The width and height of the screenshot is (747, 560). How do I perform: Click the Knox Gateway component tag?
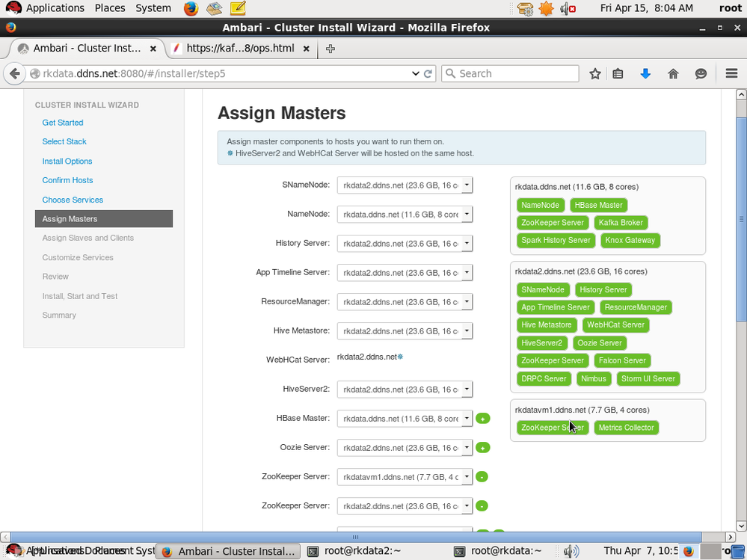pos(630,240)
